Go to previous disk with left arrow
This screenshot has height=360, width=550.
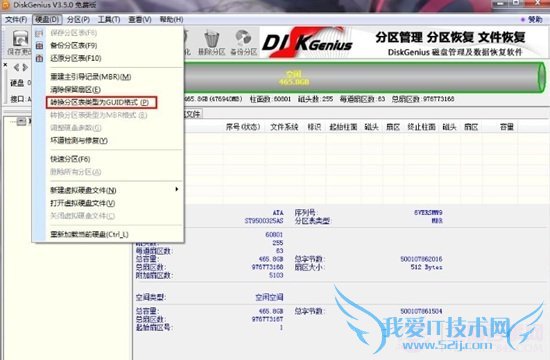pyautogui.click(x=16, y=67)
